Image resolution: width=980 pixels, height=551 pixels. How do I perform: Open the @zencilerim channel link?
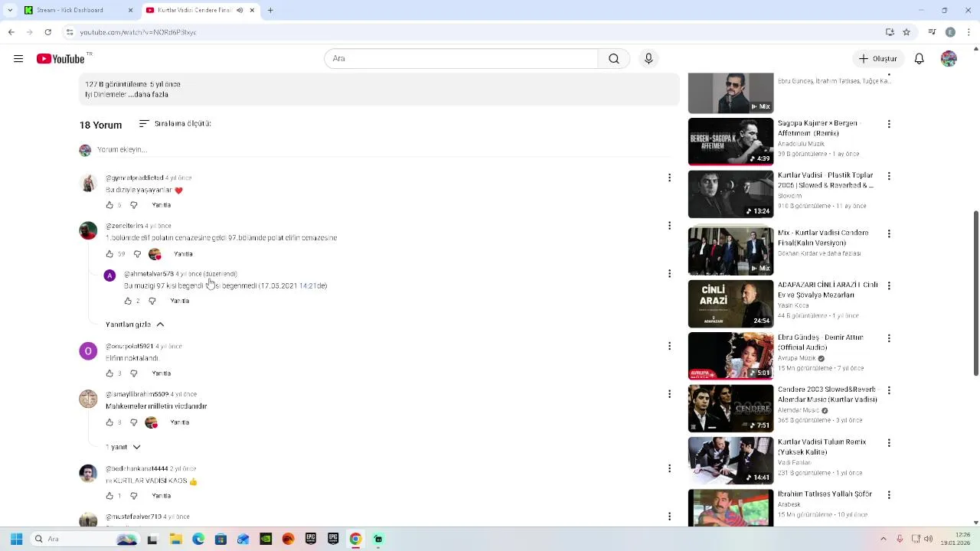click(x=124, y=226)
